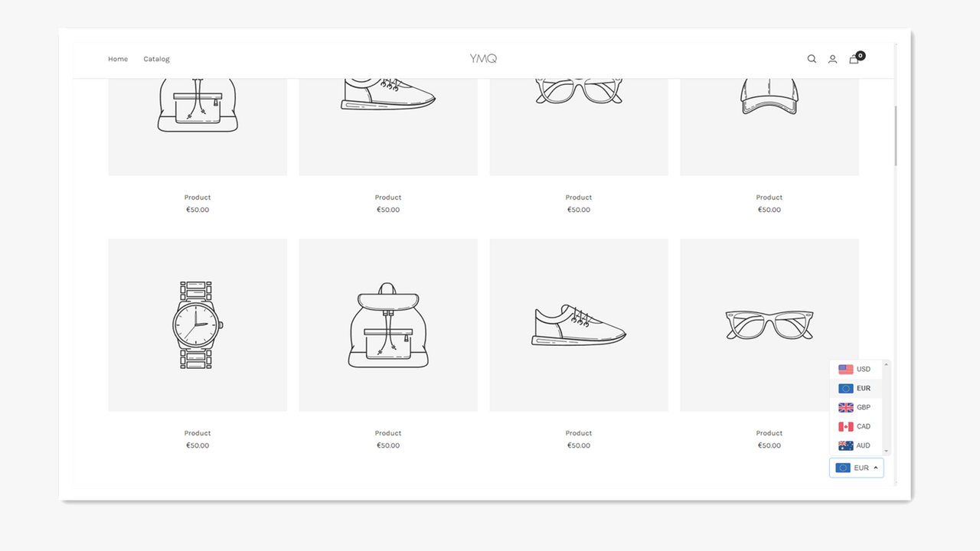Viewport: 980px width, 551px height.
Task: Click Product title under the cap
Action: tap(769, 197)
